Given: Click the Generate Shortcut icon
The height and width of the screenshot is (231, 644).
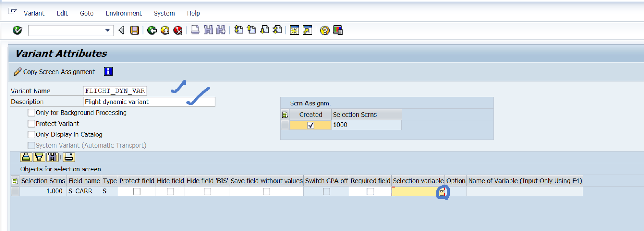Looking at the screenshot, I should point(308,30).
